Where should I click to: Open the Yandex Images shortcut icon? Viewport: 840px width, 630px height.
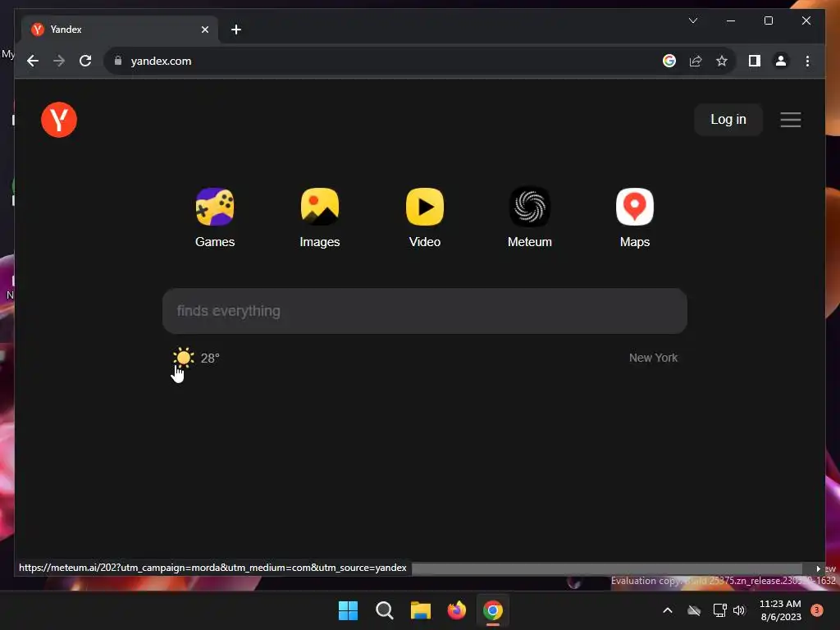[x=320, y=207]
